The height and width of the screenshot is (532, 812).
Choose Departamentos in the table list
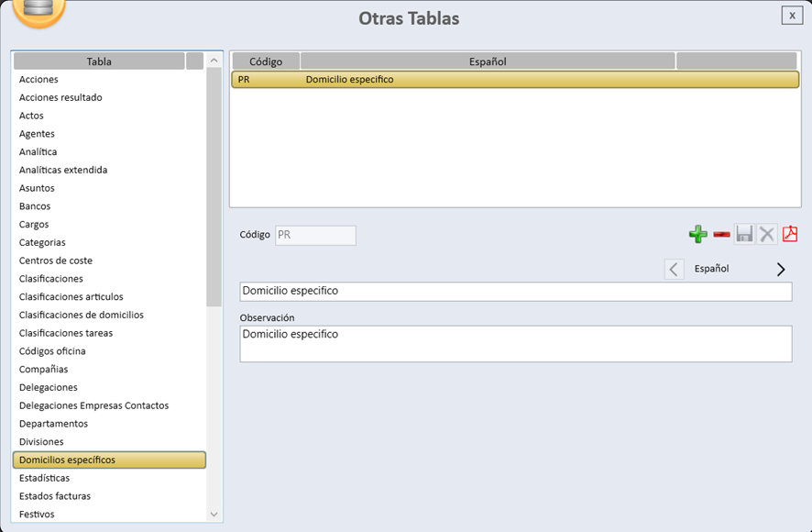pos(53,424)
